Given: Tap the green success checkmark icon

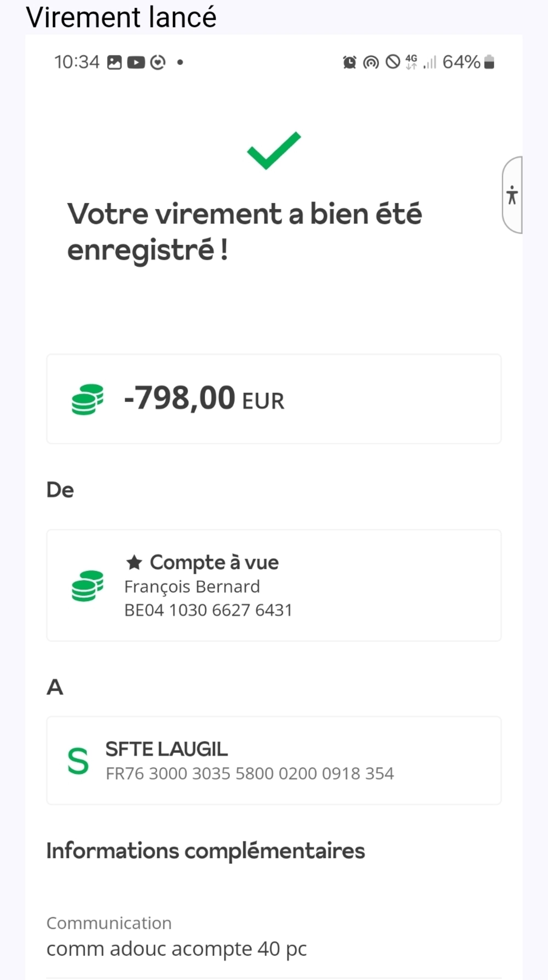Looking at the screenshot, I should tap(274, 151).
